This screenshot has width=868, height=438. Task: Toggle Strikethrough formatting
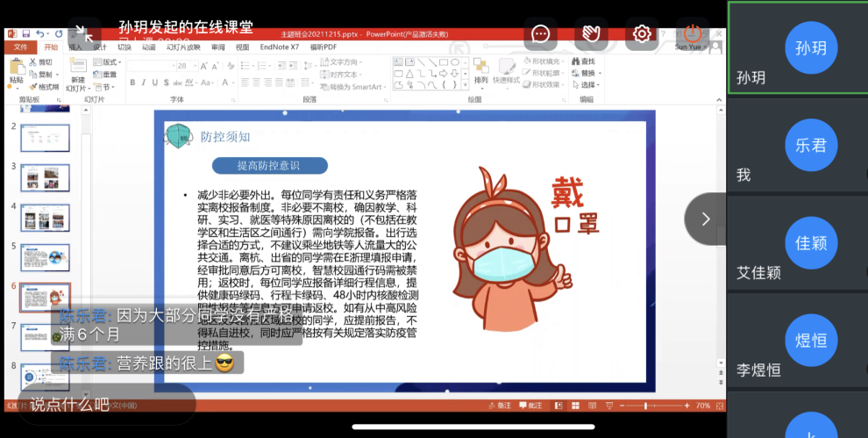[177, 83]
